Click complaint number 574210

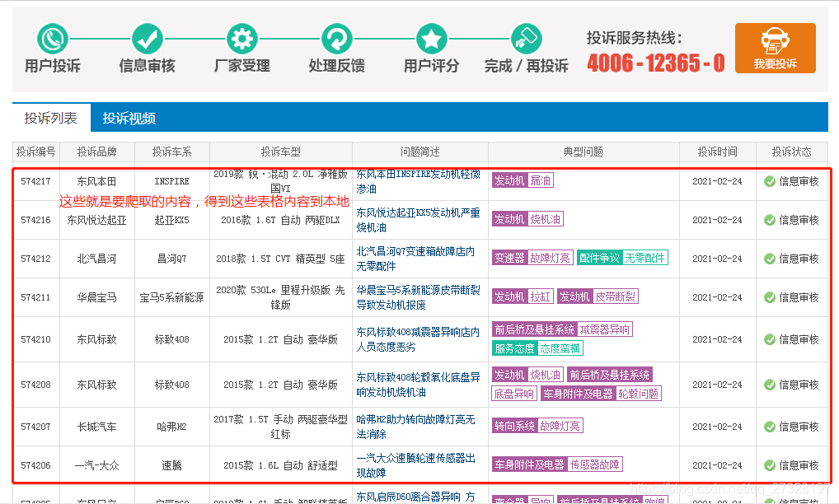tap(35, 339)
